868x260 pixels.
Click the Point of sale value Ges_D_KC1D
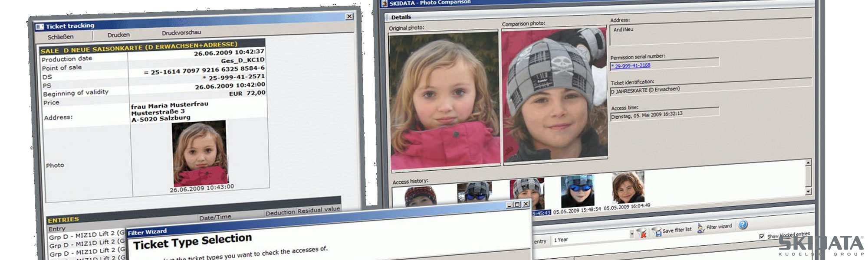coord(242,60)
